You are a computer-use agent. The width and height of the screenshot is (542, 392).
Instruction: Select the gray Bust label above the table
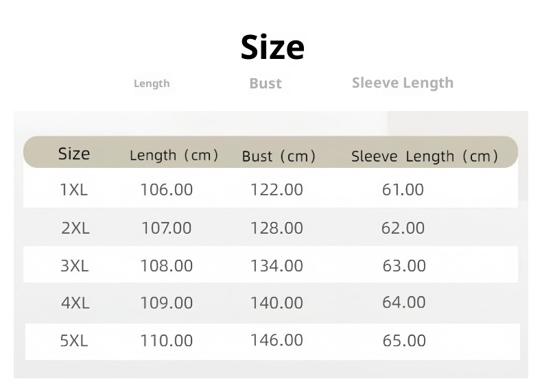tap(266, 84)
